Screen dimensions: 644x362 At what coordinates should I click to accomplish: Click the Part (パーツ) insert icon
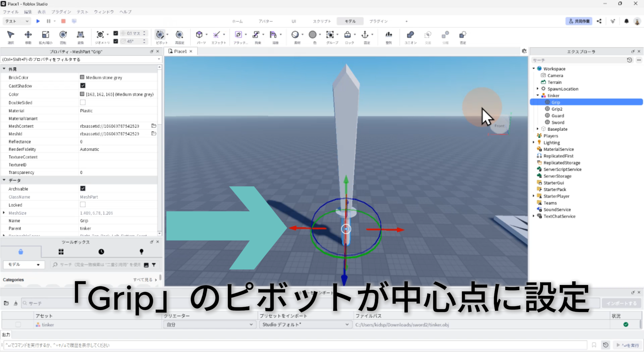199,35
